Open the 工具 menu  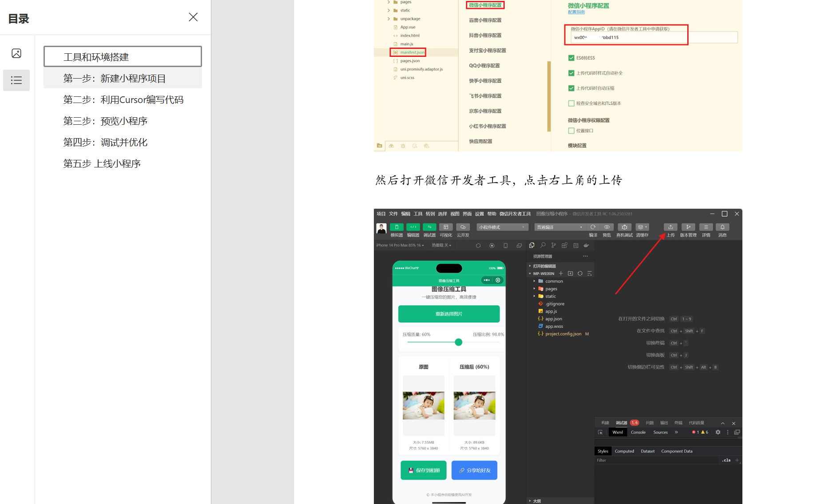pyautogui.click(x=418, y=214)
